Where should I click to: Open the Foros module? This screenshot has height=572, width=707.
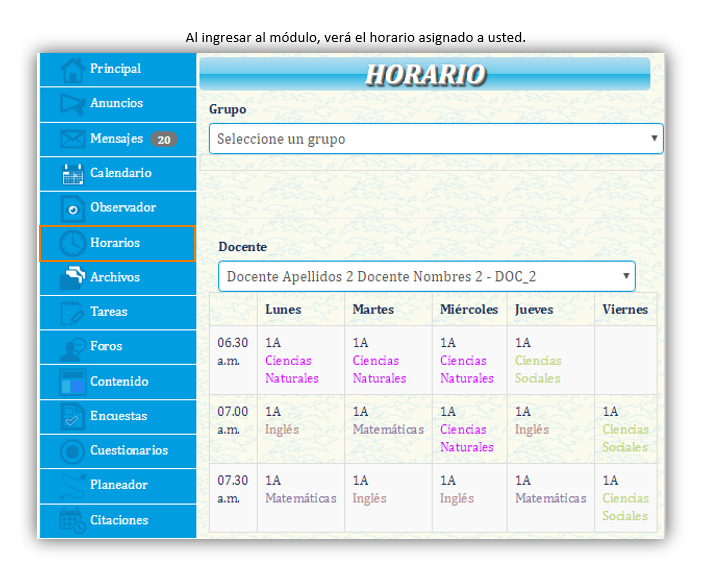[x=118, y=348]
